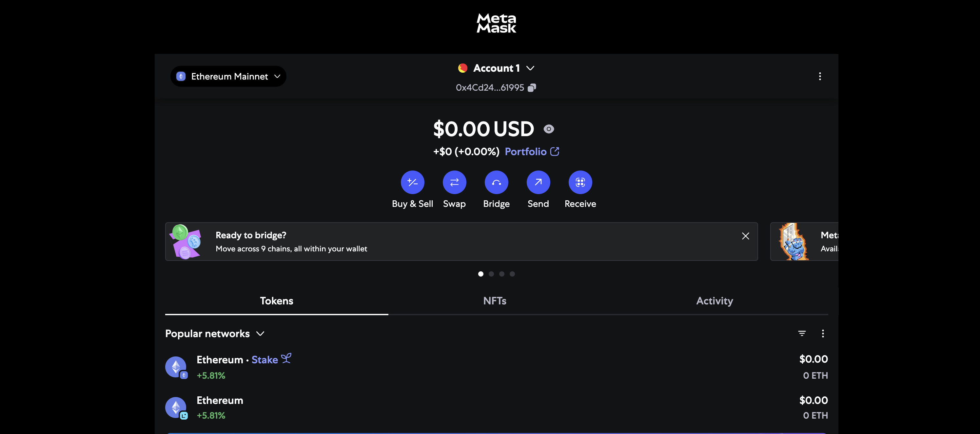Go to the second carousel dot

pyautogui.click(x=491, y=274)
